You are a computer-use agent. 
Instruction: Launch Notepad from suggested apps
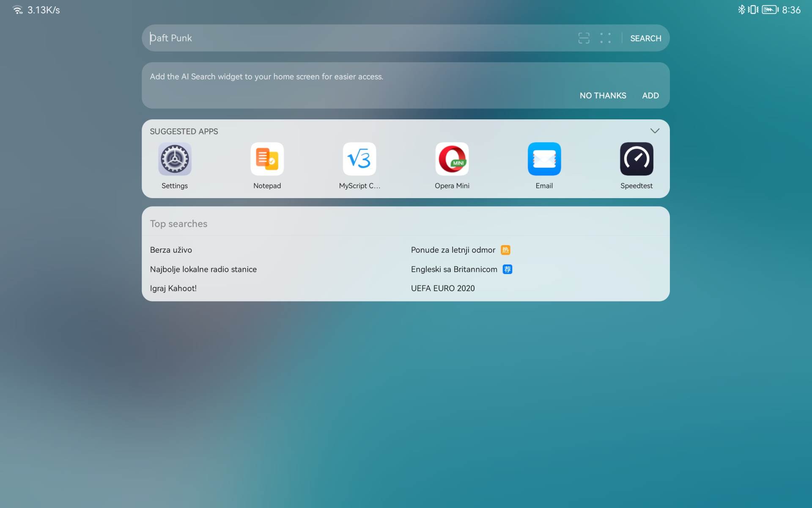267,159
